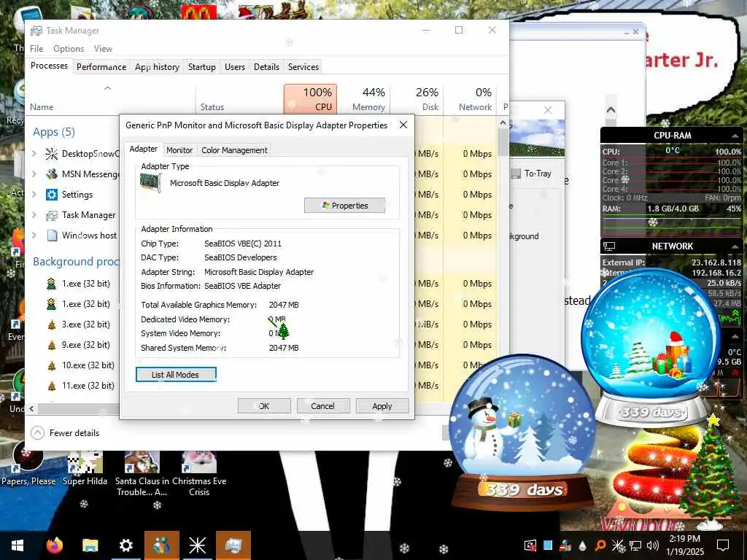Open the File menu in Task Manager
This screenshot has width=747, height=560.
pos(36,49)
